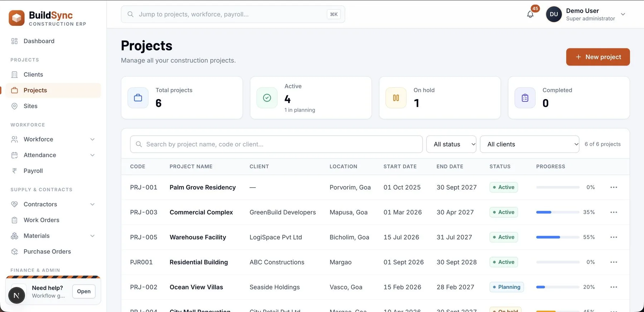Screen dimensions: 644x312
Task: Focus the global Jump to projects search box
Action: click(x=233, y=14)
